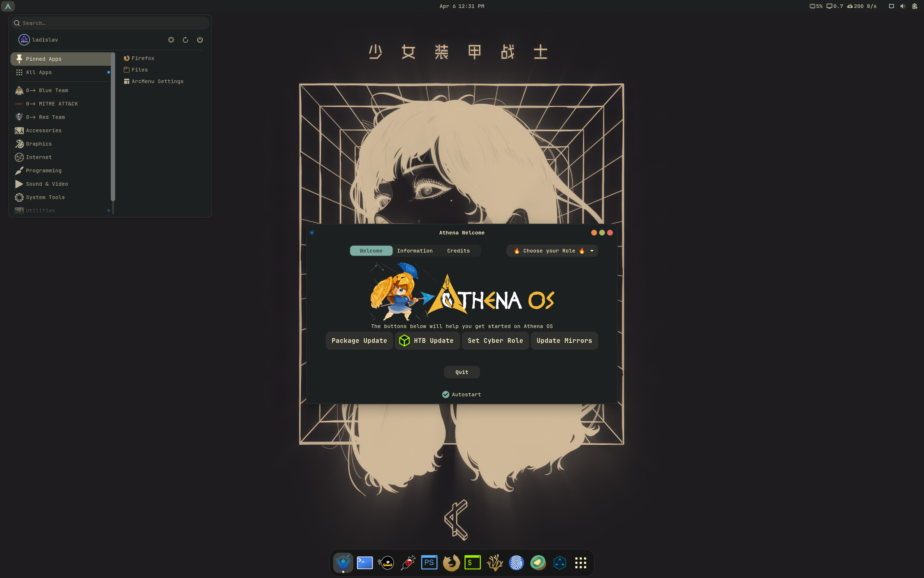The width and height of the screenshot is (924, 578).
Task: Open Blue Team category
Action: (60, 91)
